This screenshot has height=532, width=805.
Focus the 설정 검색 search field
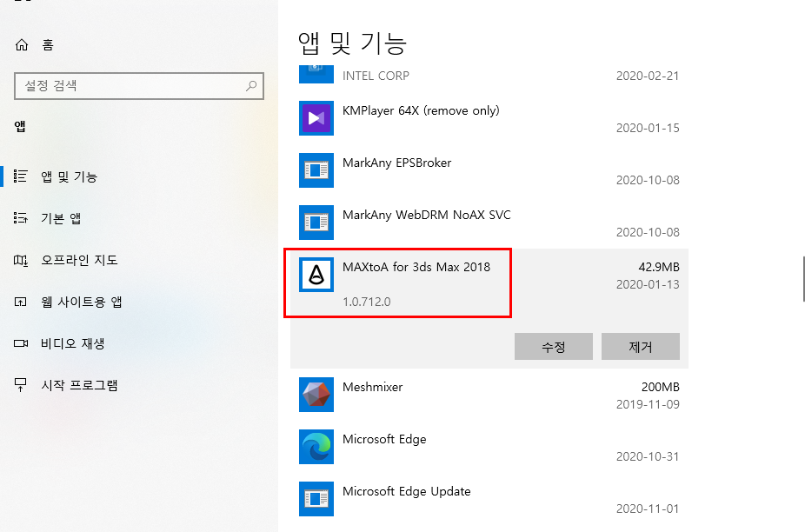point(138,86)
